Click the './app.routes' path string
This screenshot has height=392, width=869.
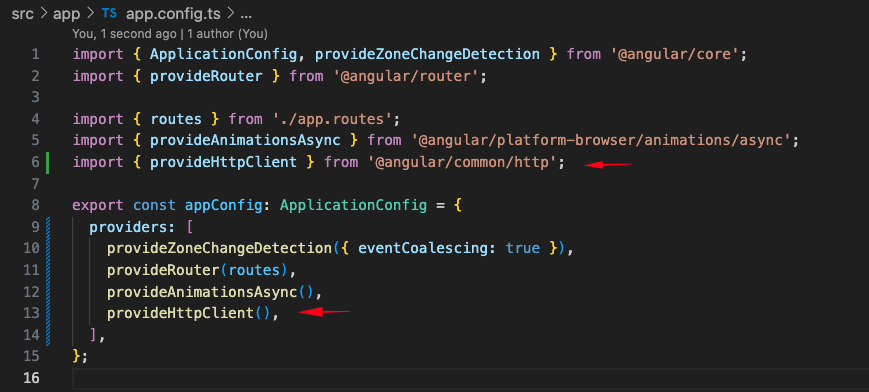coord(333,119)
